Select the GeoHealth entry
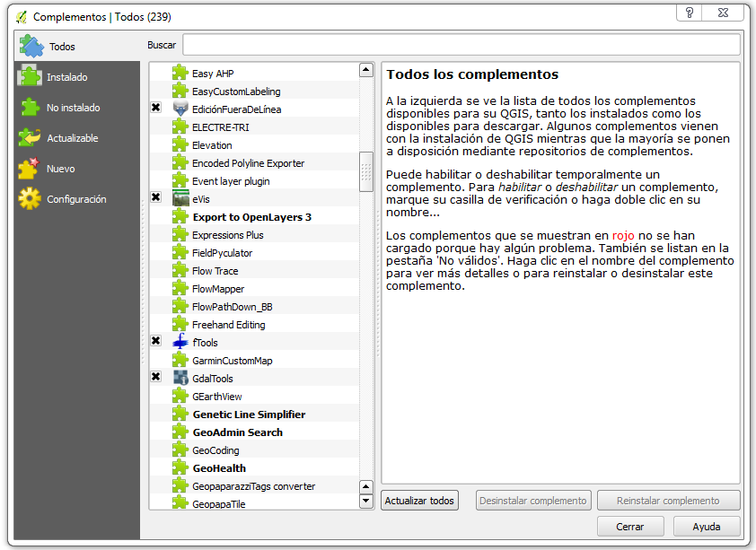This screenshot has width=756, height=550. [219, 468]
